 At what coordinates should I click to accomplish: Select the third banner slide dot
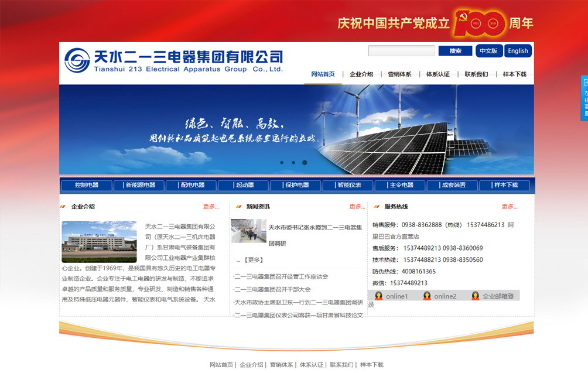point(305,163)
